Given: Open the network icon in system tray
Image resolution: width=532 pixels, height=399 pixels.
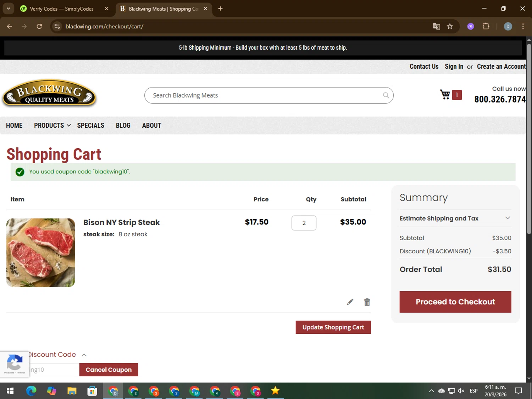Looking at the screenshot, I should tap(451, 391).
